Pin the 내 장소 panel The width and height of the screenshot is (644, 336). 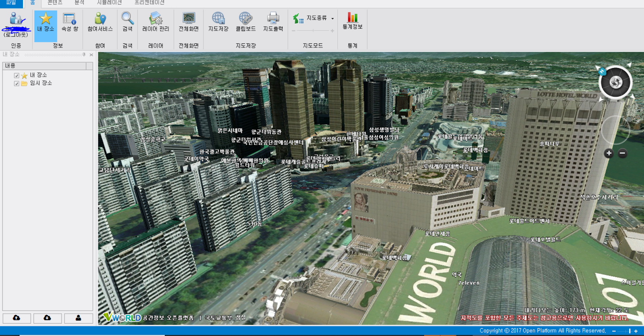coord(84,54)
